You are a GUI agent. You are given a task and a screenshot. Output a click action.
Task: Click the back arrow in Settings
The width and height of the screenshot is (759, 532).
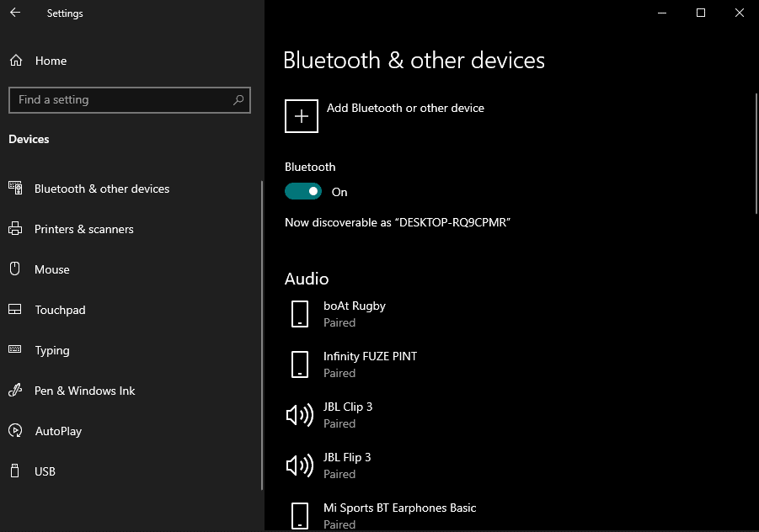[x=15, y=13]
